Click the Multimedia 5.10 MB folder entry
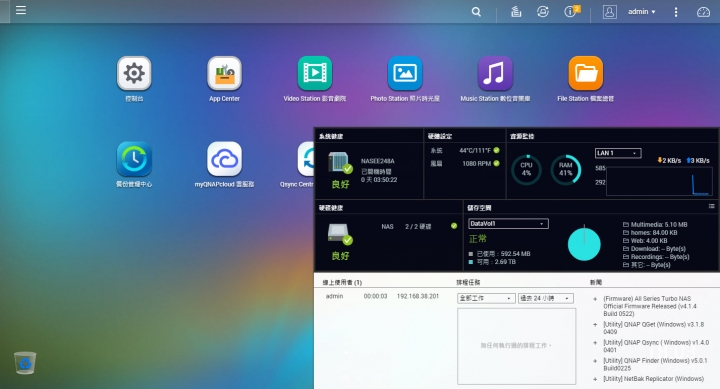 tap(655, 225)
